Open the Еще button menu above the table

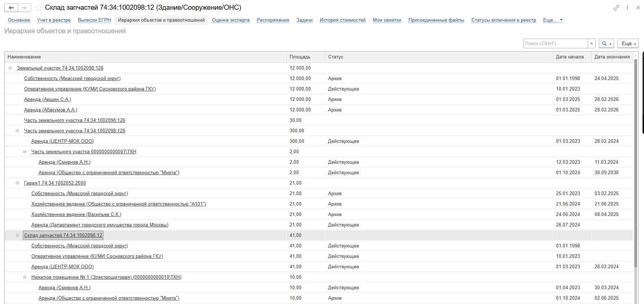pos(628,43)
